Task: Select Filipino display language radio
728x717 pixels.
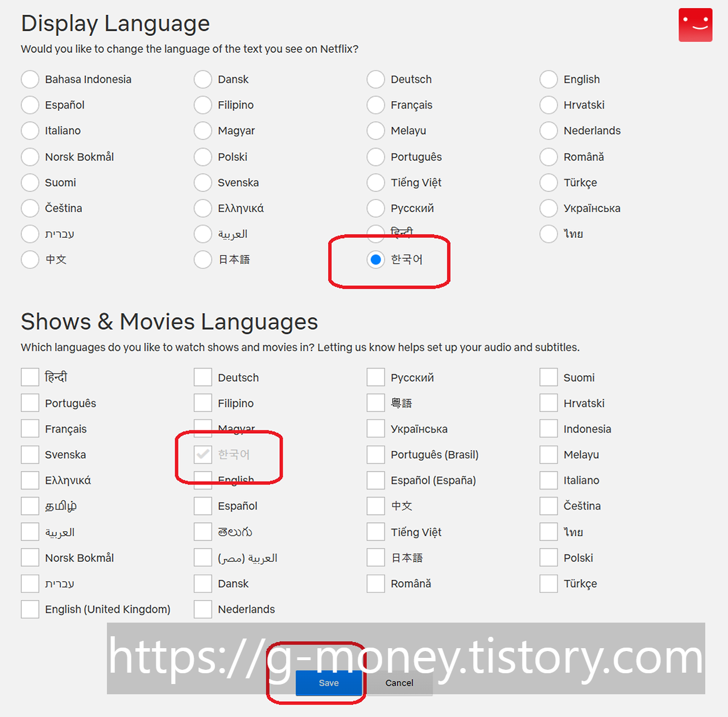Action: [x=203, y=105]
